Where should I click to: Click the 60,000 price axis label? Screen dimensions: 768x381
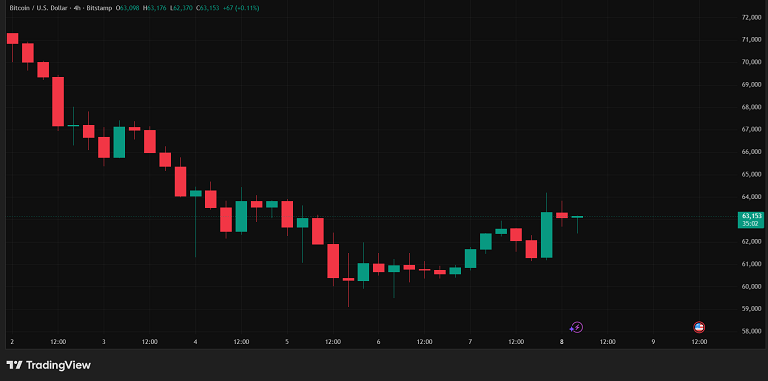pos(751,286)
